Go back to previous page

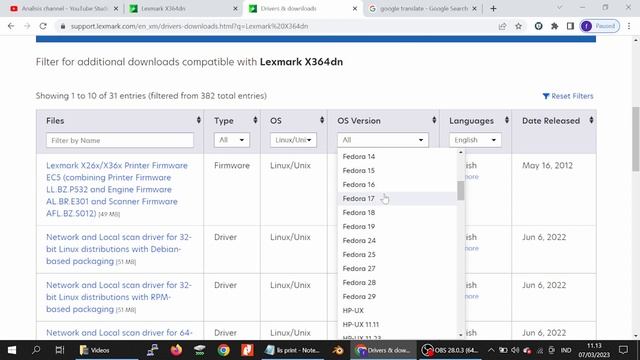11,26
